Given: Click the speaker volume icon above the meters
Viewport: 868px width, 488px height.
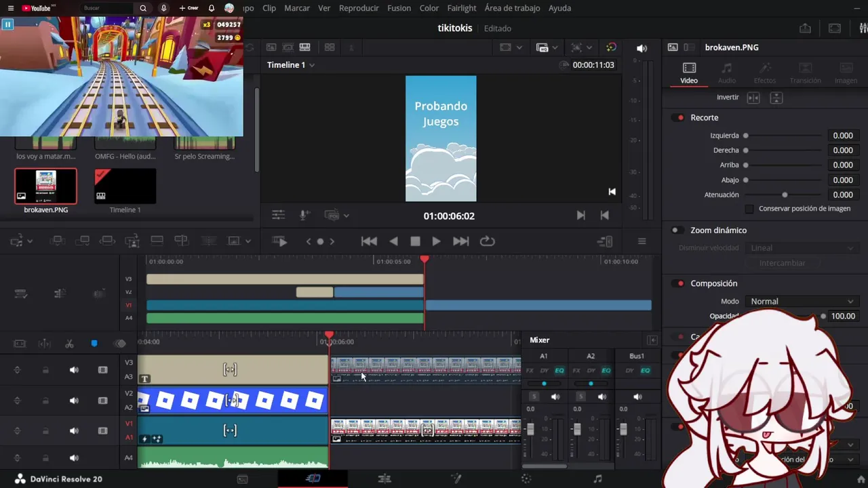Looking at the screenshot, I should pos(642,48).
